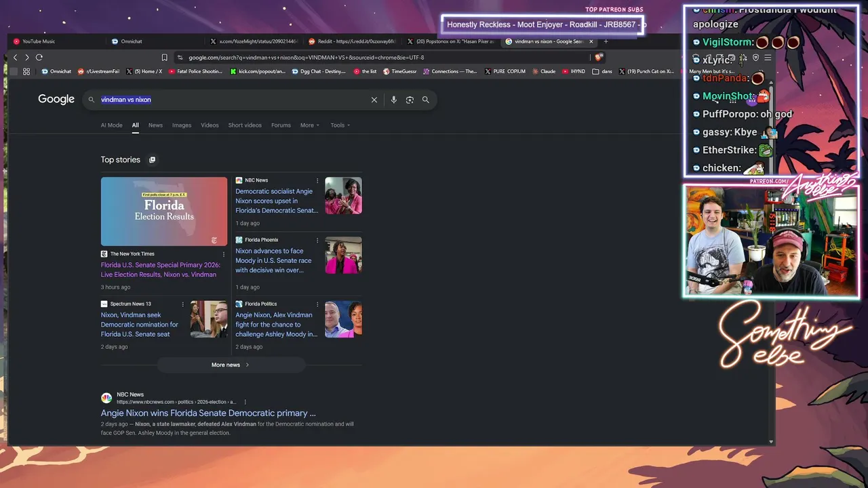The image size is (868, 488).
Task: Open options for New York Times story
Action: tap(224, 254)
